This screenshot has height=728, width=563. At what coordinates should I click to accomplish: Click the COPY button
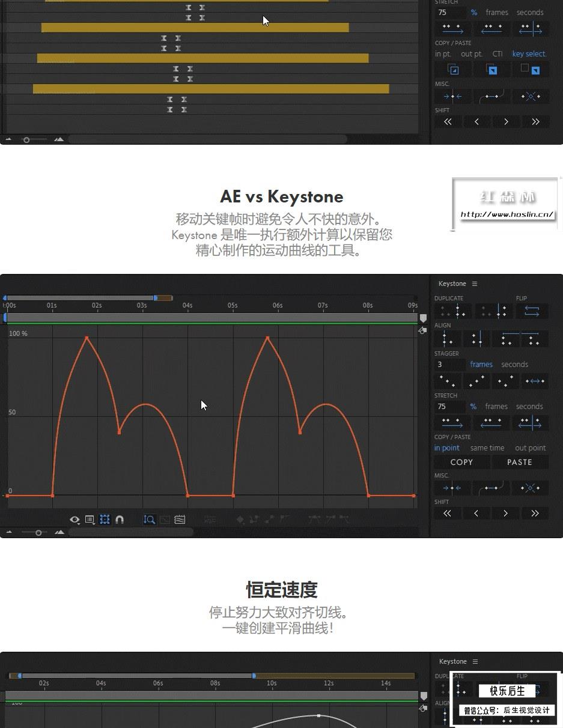point(461,462)
